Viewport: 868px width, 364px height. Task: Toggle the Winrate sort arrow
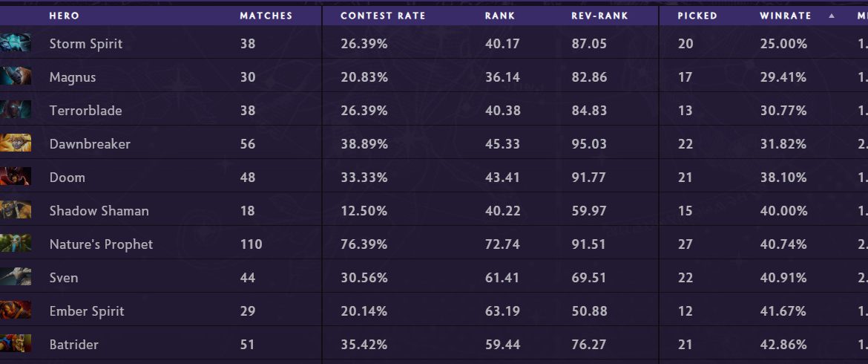831,16
